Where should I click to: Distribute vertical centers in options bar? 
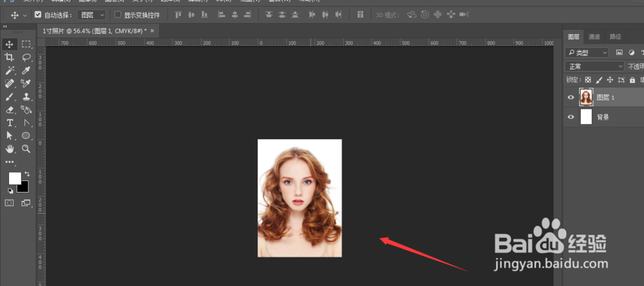click(x=282, y=15)
